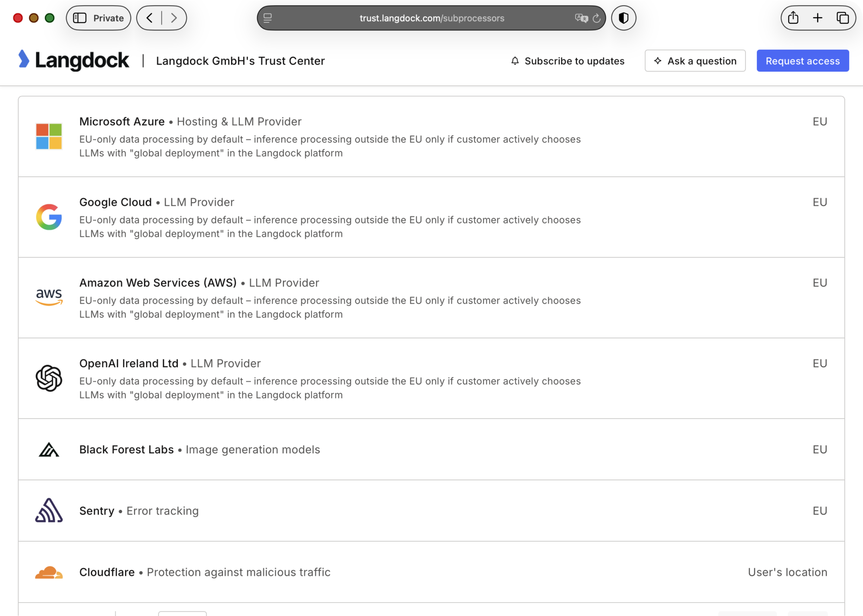Click the AWS row description paragraph
The height and width of the screenshot is (616, 863).
[330, 308]
